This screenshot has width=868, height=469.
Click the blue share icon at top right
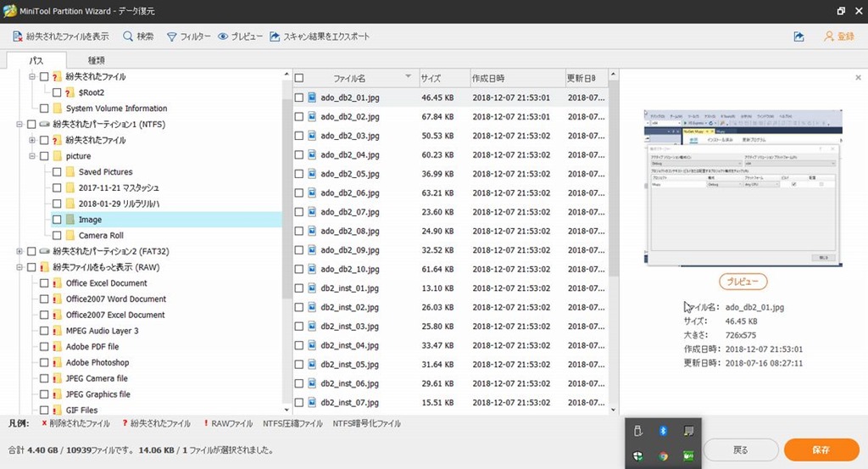(798, 36)
